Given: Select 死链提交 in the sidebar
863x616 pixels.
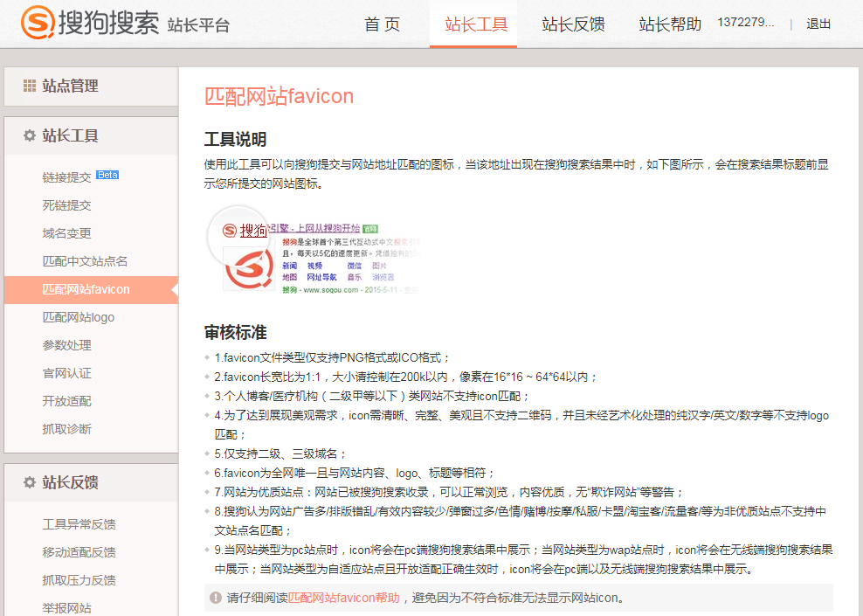Looking at the screenshot, I should pos(67,205).
